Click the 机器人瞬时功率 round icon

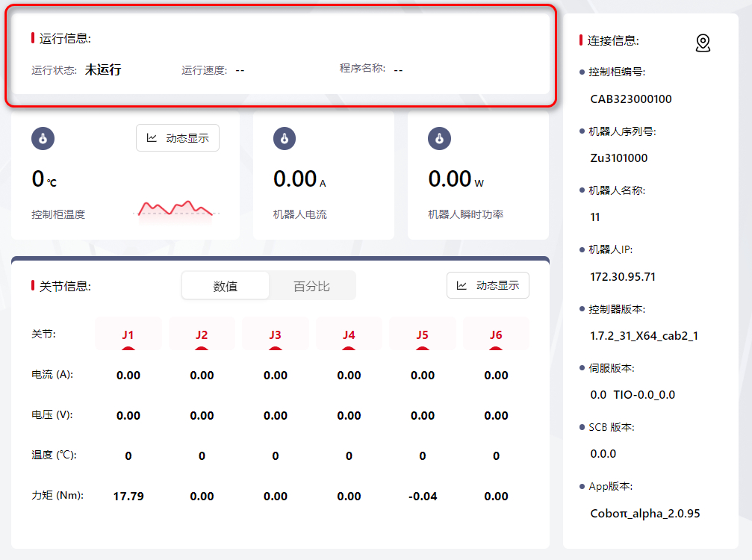click(x=439, y=138)
